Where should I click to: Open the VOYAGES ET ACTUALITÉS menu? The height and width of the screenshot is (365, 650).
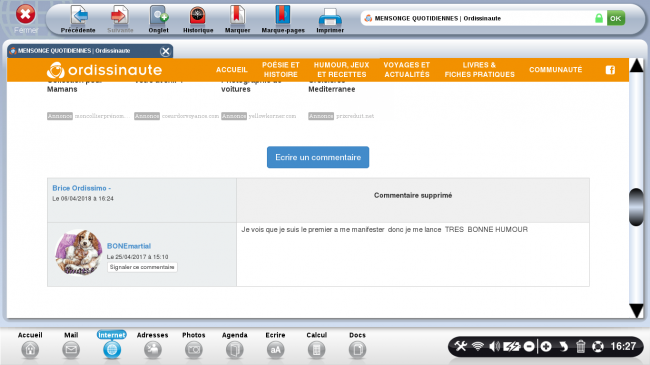pos(407,70)
